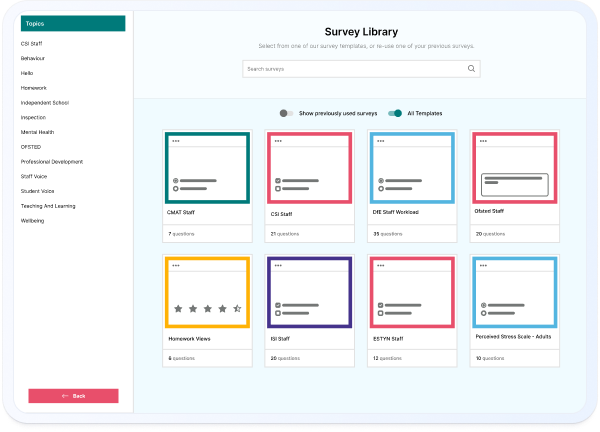This screenshot has width=600, height=432.
Task: Open the three-dot menu on ESTYN Staff card
Action: 380,265
